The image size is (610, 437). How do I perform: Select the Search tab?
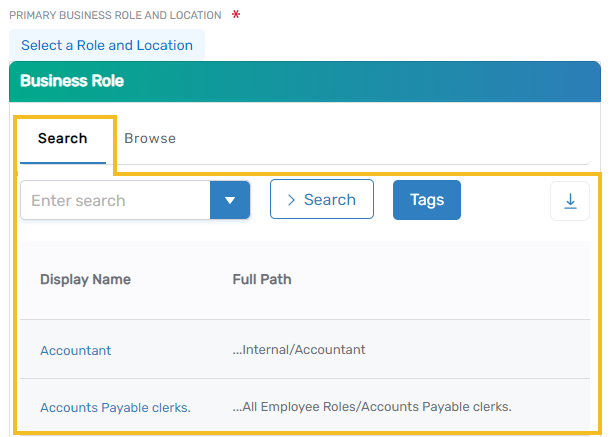(63, 139)
